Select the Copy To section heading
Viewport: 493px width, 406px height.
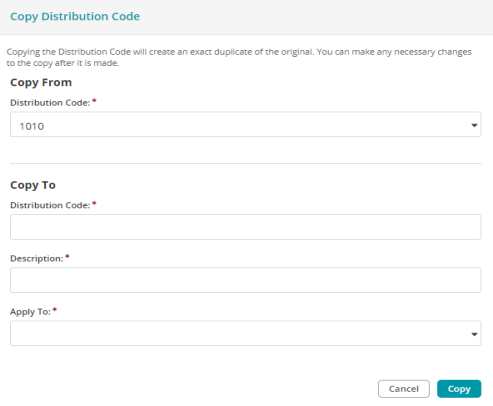click(x=33, y=185)
